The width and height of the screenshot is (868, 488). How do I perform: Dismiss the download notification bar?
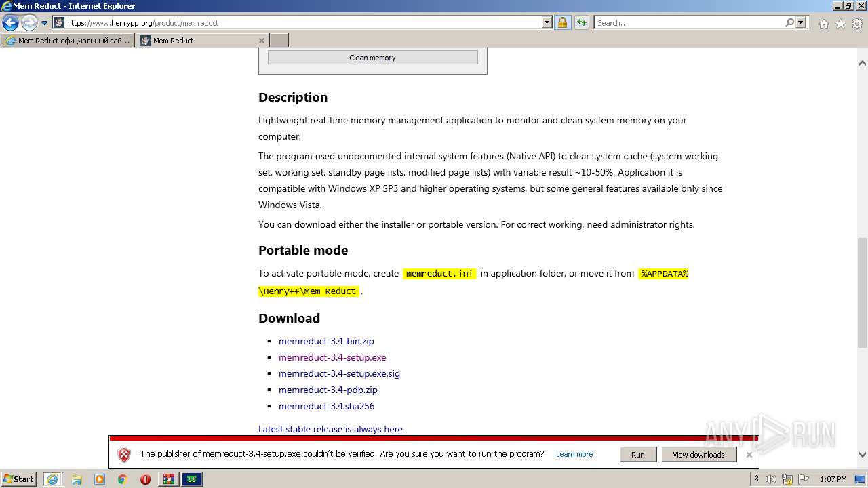point(749,455)
